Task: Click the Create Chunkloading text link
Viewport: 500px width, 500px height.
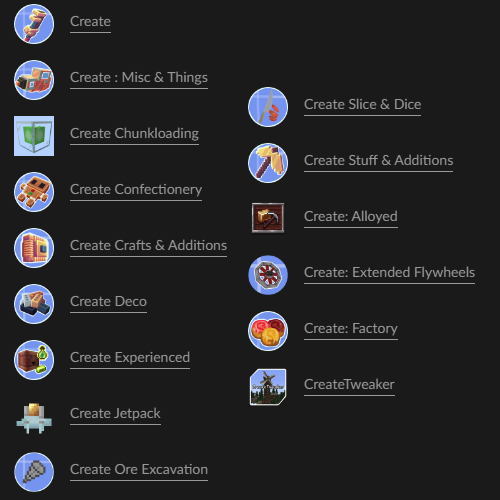Action: tap(134, 134)
